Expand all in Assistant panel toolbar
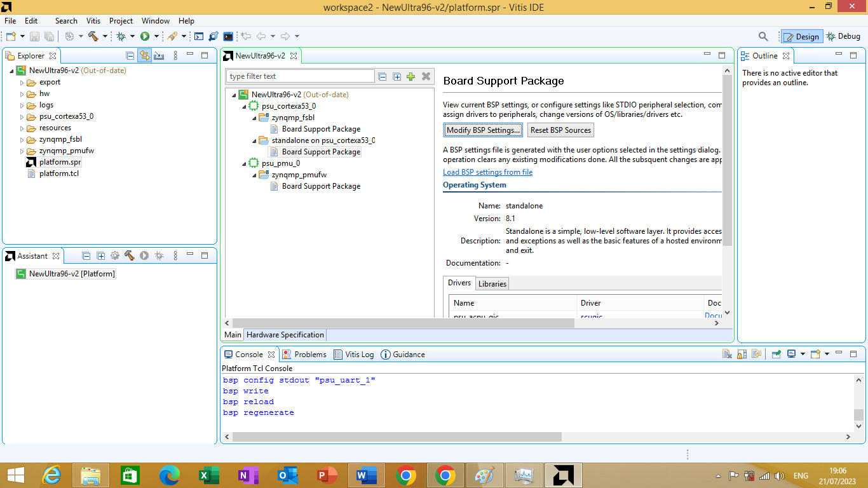The image size is (868, 488). (x=100, y=256)
